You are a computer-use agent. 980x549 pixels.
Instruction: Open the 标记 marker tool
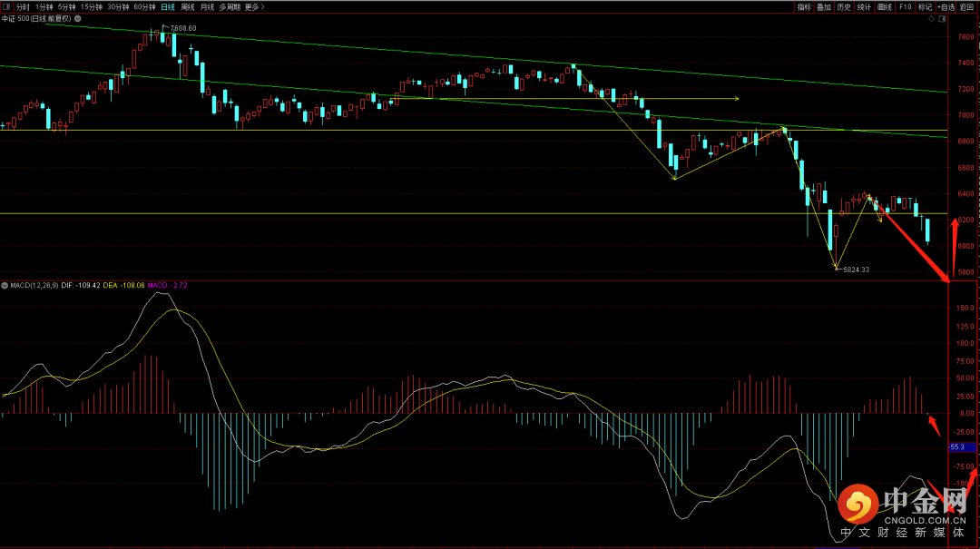click(x=925, y=6)
